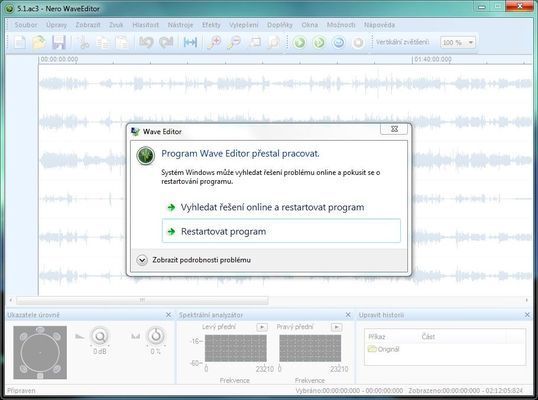Select the Originál history entry

384,349
